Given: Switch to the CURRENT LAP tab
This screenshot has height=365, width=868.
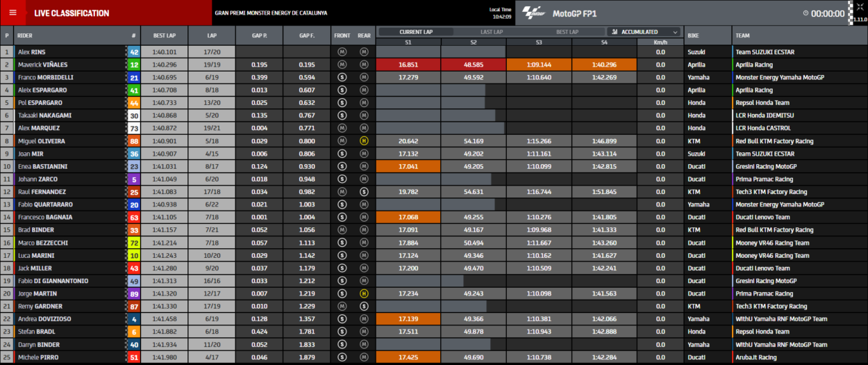Looking at the screenshot, I should click(416, 32).
